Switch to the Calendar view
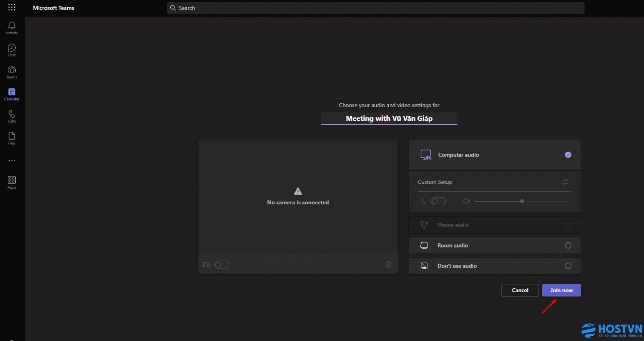Image resolution: width=644 pixels, height=341 pixels. 12,94
